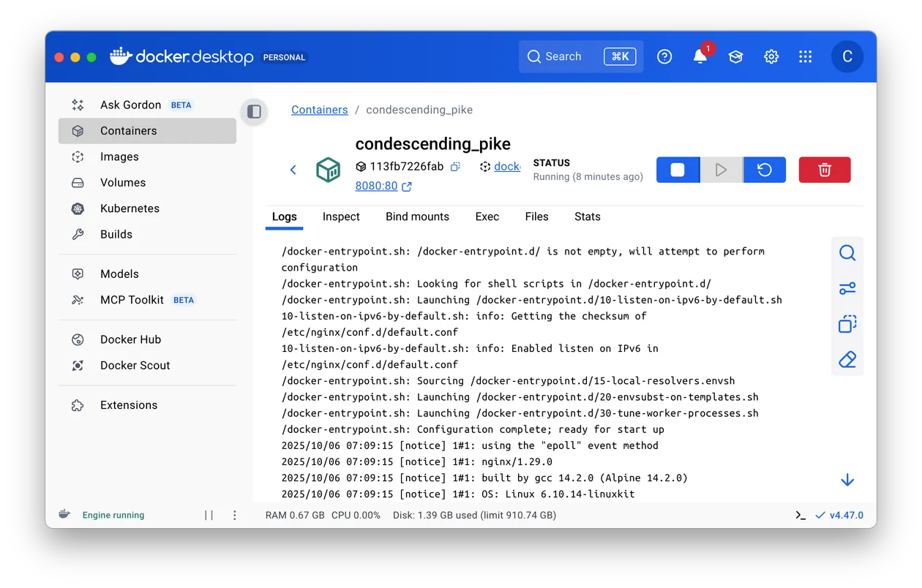Open Docker Scout from sidebar

(147, 365)
